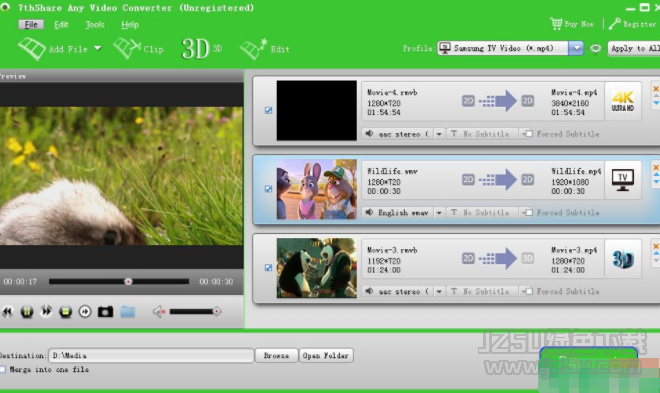Viewport: 660px width, 393px height.
Task: Open the Edit effects tool
Action: [264, 49]
